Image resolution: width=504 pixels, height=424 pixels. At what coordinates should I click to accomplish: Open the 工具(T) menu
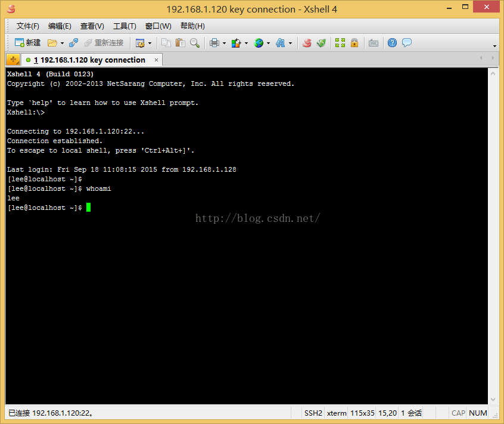(x=125, y=26)
